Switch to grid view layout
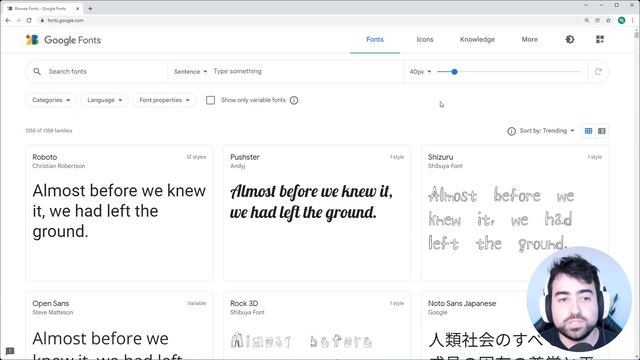 point(588,131)
